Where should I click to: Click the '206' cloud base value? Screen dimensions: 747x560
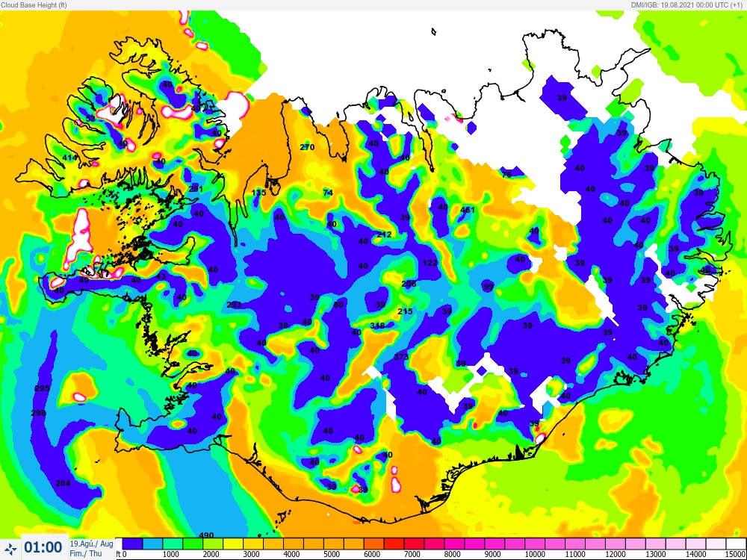click(x=409, y=284)
